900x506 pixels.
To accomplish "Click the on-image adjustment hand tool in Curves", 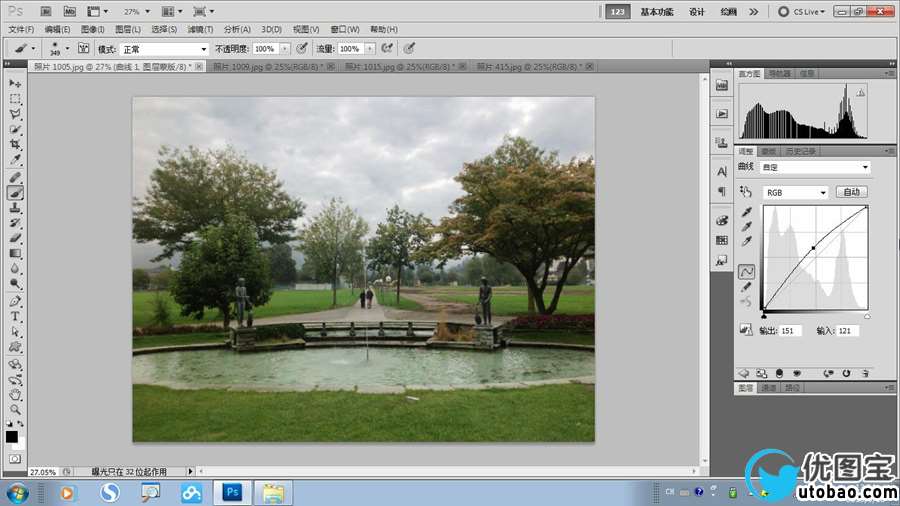I will tap(746, 192).
